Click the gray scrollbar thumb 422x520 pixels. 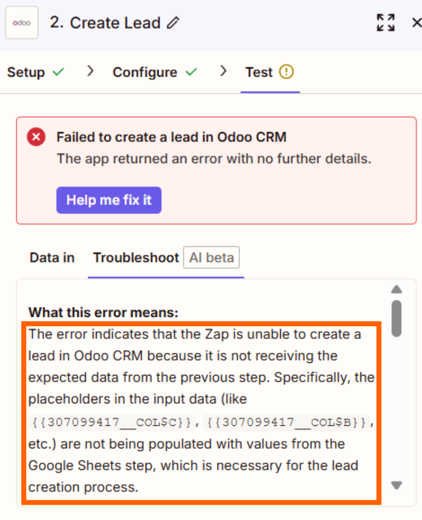click(x=396, y=318)
